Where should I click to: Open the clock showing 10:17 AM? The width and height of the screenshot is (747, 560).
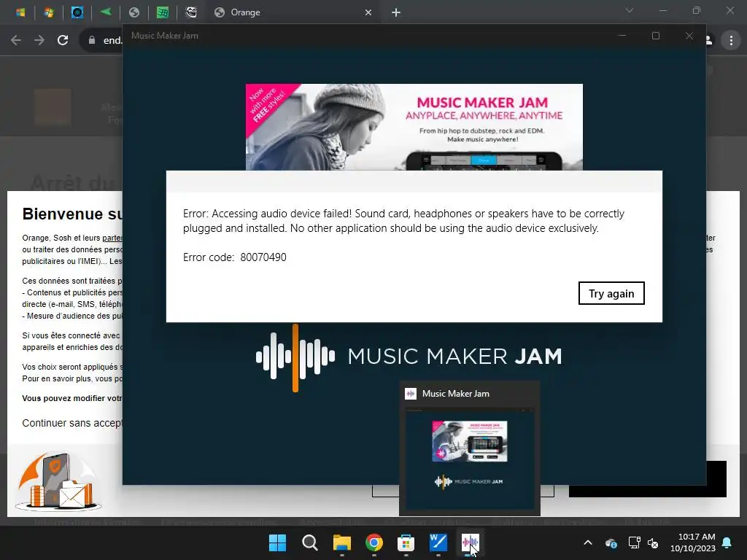(x=693, y=542)
